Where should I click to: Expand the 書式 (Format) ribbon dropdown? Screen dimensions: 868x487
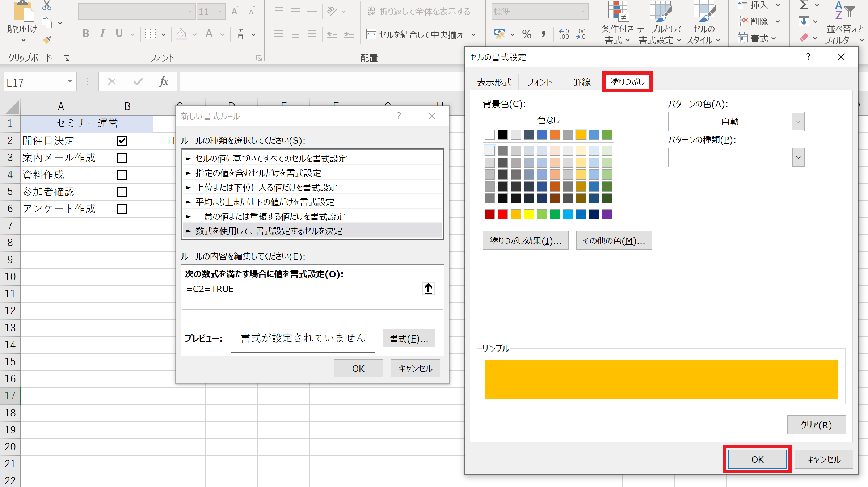click(x=774, y=38)
